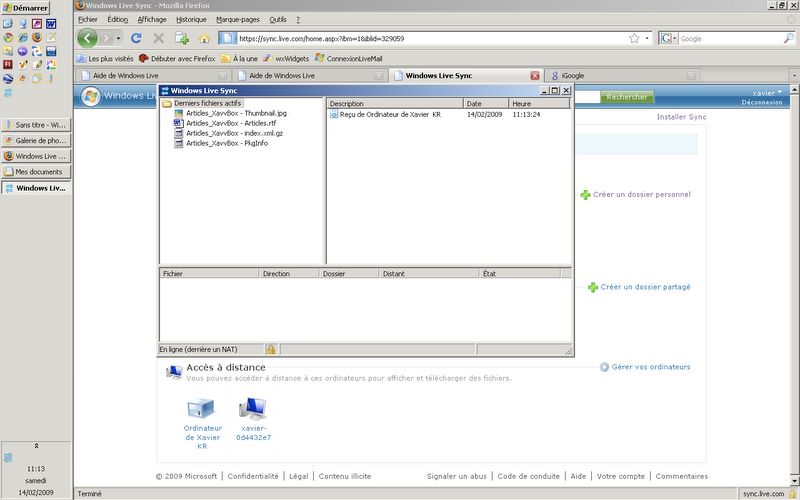
Task: Switch to the iGoogle tab
Action: pyautogui.click(x=622, y=76)
